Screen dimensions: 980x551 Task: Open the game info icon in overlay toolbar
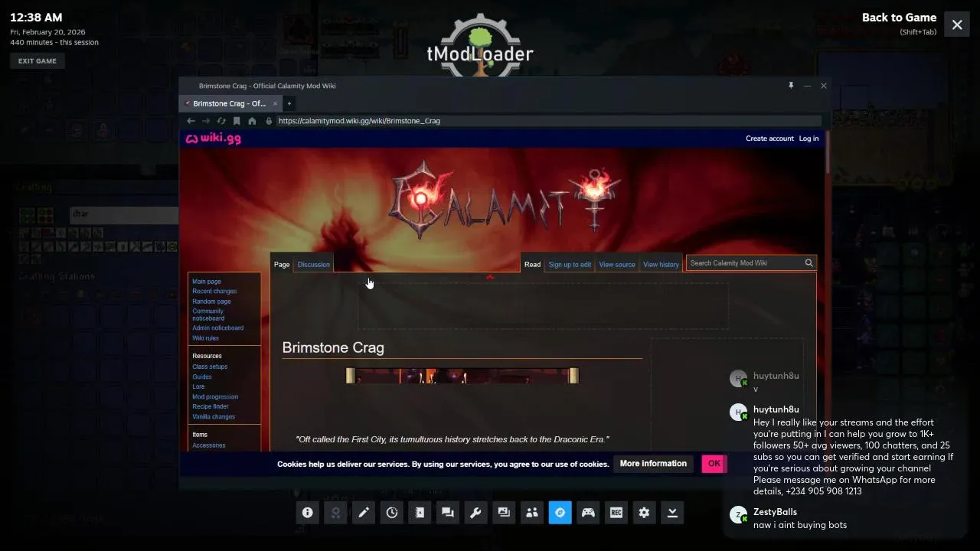[x=307, y=513]
